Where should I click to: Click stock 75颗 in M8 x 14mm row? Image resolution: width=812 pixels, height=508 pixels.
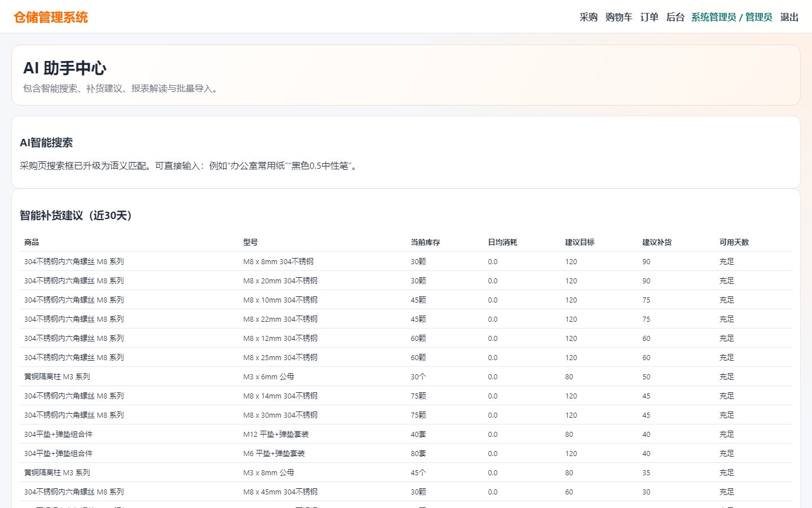[418, 396]
